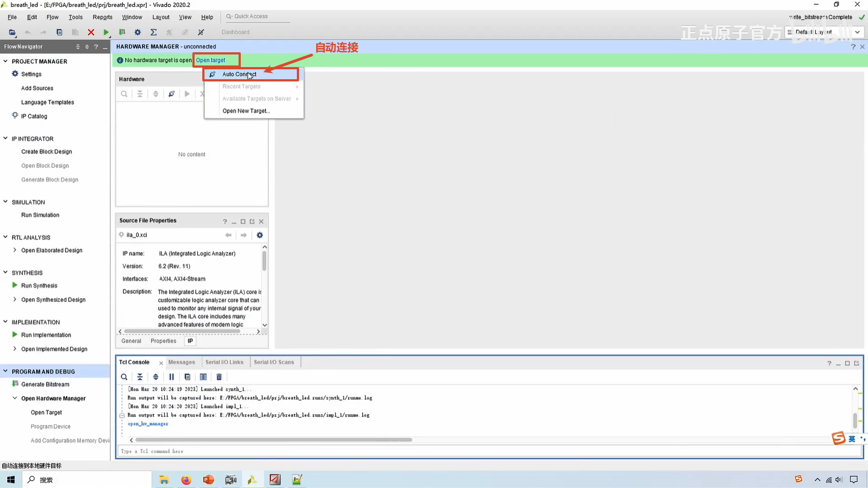Open the Flow menu
Viewport: 868px width, 488px height.
[x=52, y=17]
